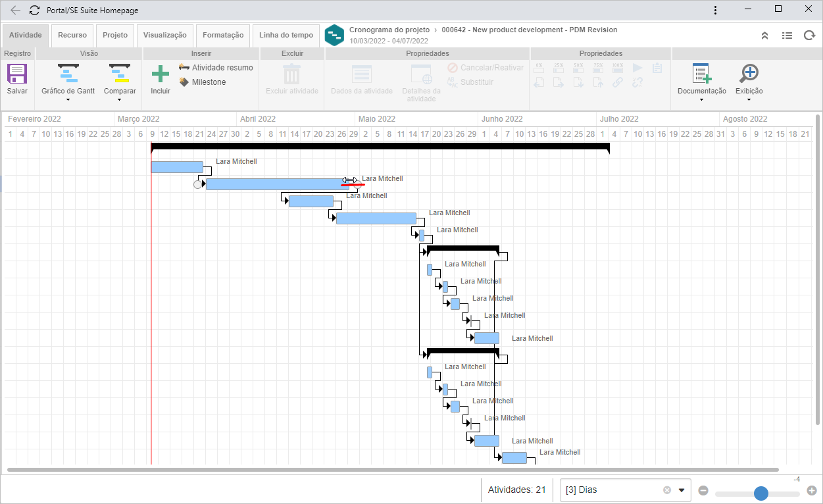Click the reload icon in title bar

click(x=34, y=11)
